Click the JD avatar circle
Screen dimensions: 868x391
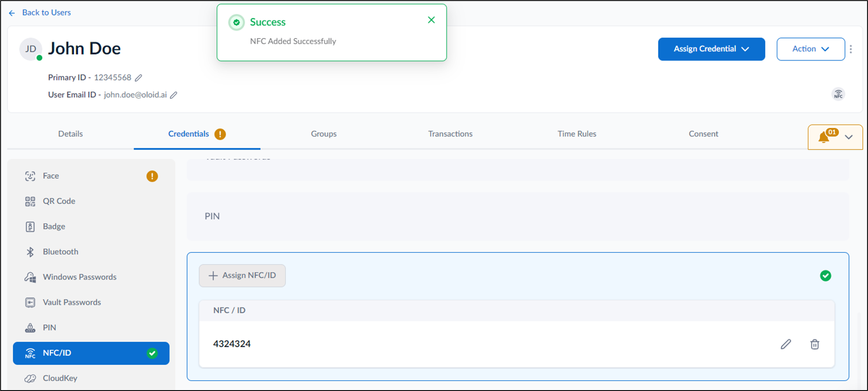tap(31, 49)
